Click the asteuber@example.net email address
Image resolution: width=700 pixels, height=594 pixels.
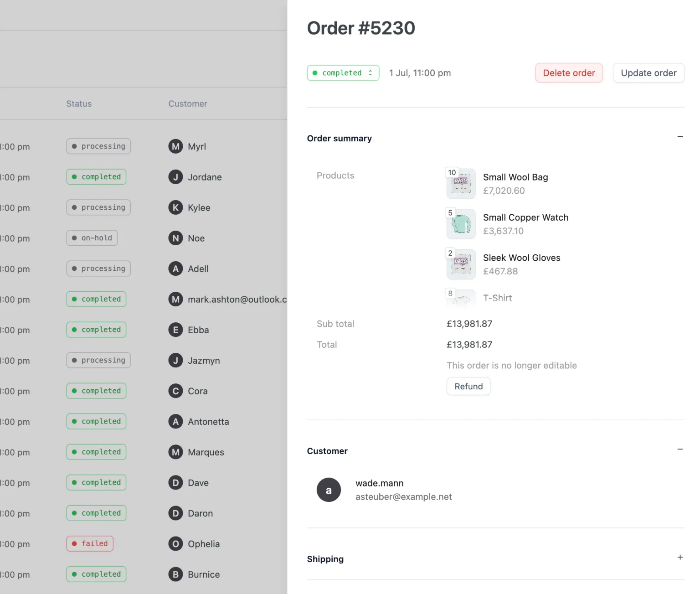pyautogui.click(x=404, y=497)
